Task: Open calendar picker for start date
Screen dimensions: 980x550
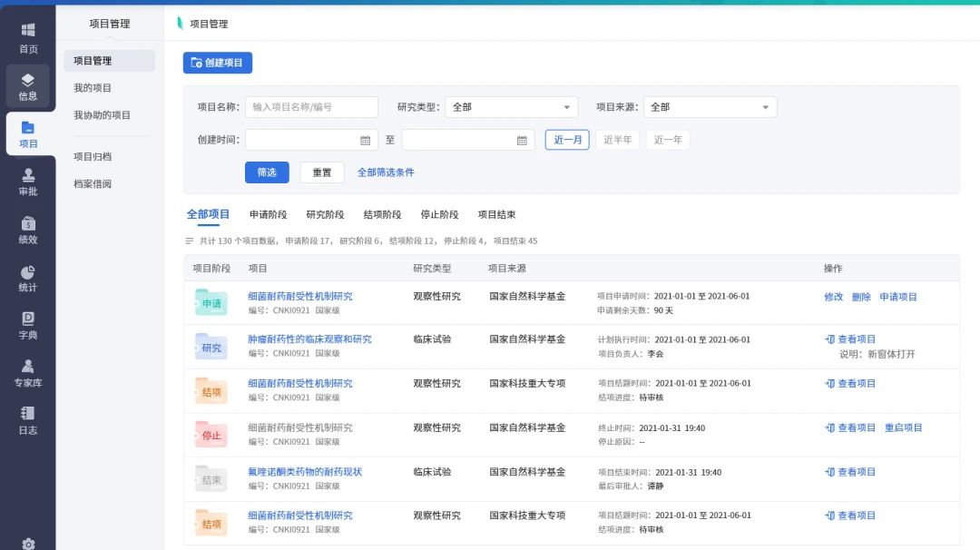Action: click(365, 141)
